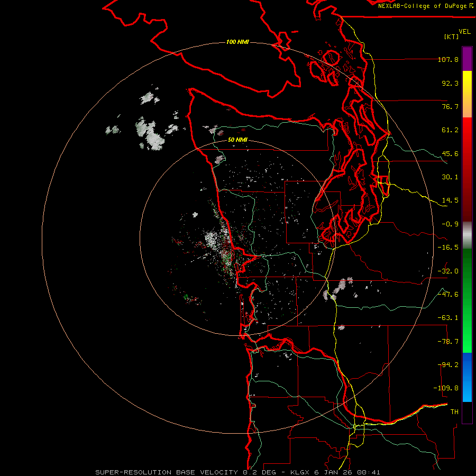This screenshot has width=476, height=476.
Task: Select the -94.2 scale value
Action: pos(448,365)
